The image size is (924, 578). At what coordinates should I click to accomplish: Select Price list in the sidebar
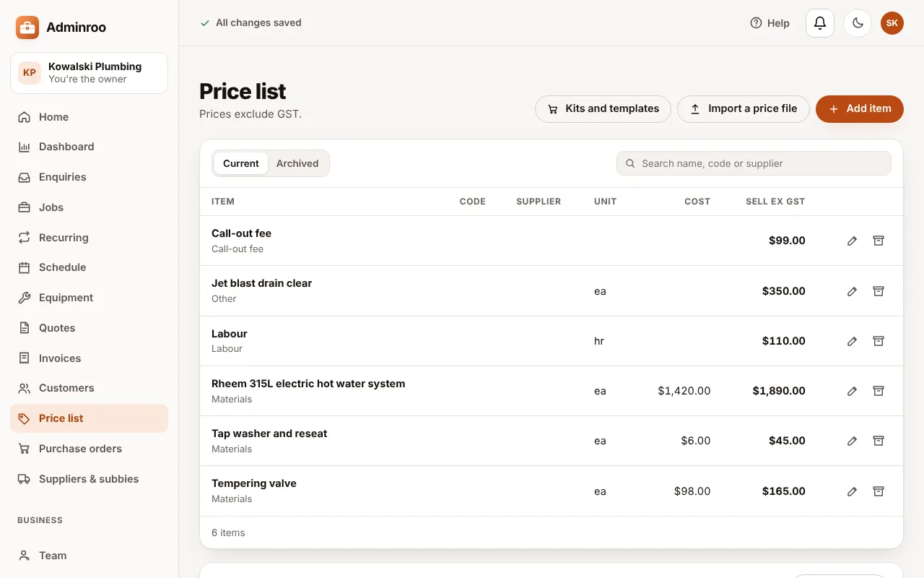click(x=89, y=418)
